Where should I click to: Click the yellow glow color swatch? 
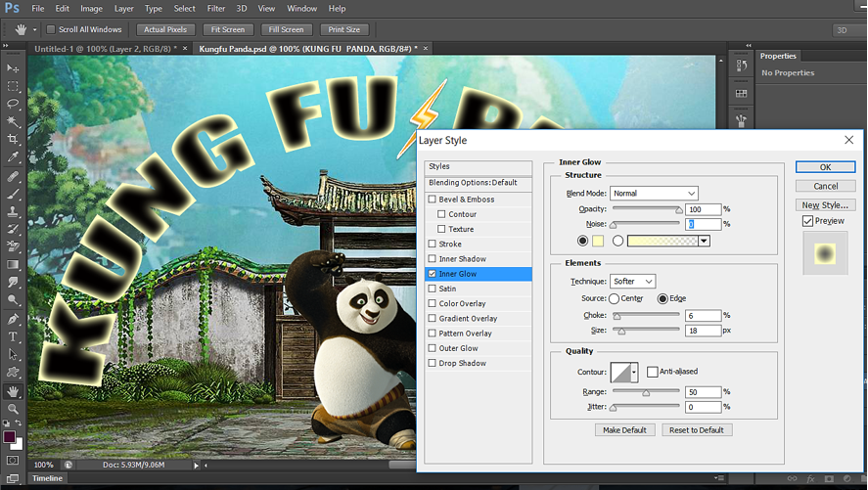click(598, 242)
